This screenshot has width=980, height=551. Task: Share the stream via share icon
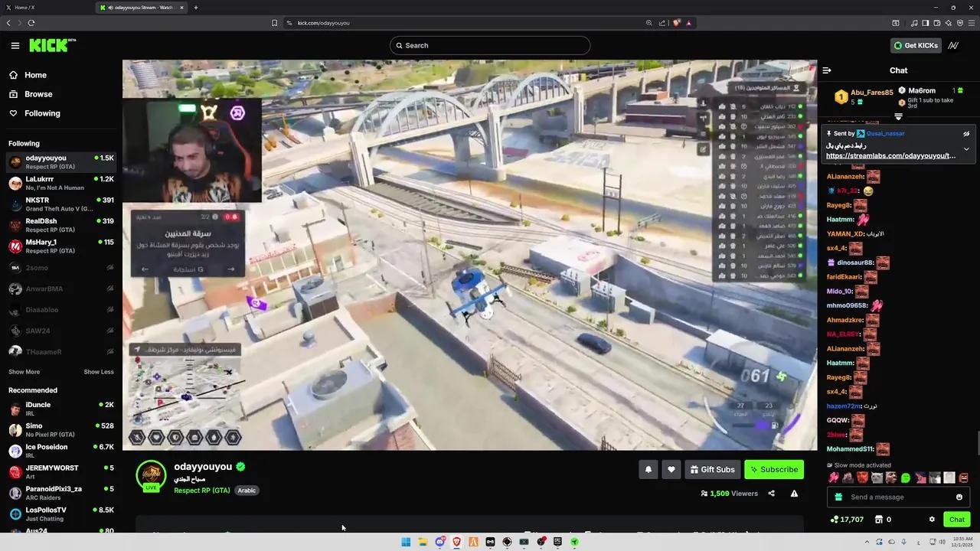tap(771, 494)
